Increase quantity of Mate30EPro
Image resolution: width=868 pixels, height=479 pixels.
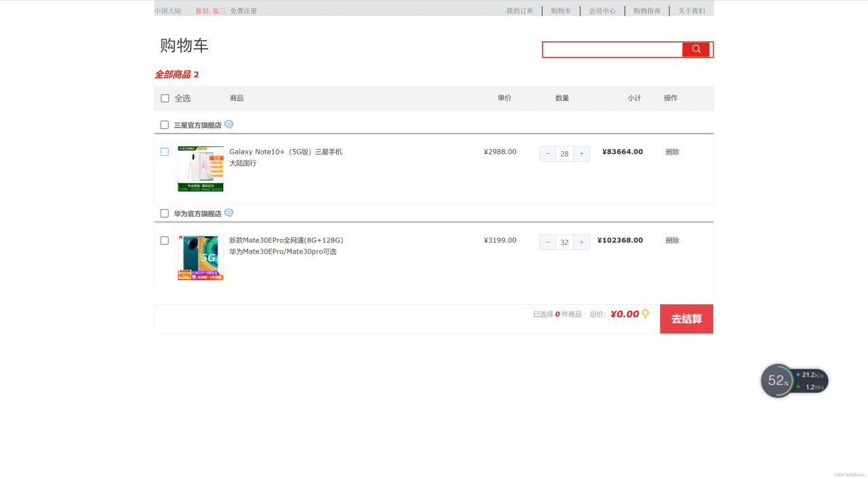pyautogui.click(x=581, y=242)
